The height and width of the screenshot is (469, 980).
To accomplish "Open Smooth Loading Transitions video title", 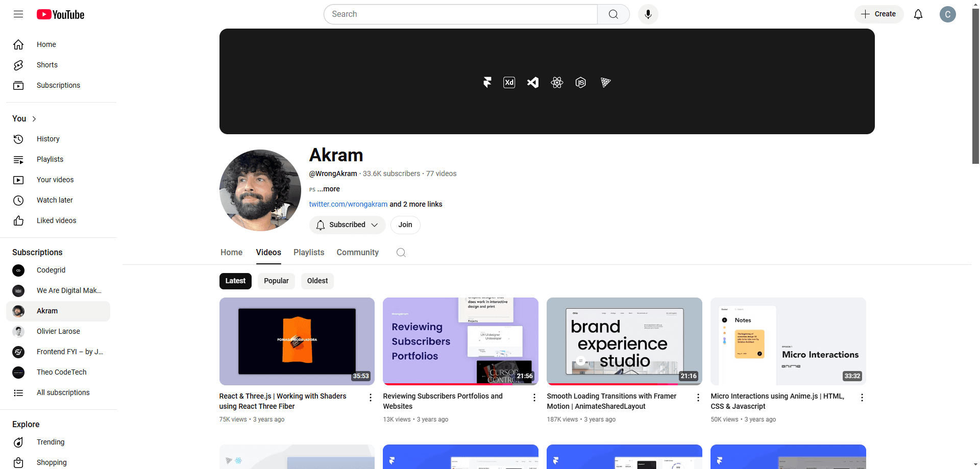I will (611, 401).
